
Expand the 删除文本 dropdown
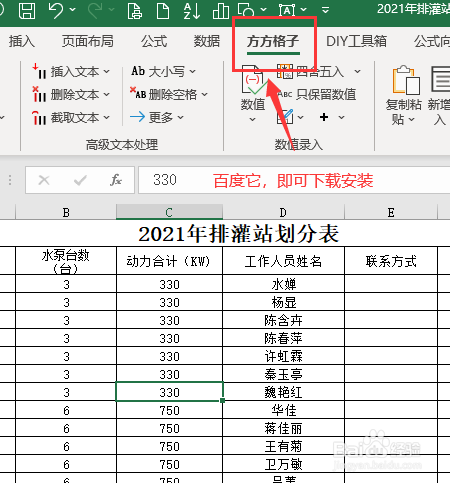click(x=106, y=95)
